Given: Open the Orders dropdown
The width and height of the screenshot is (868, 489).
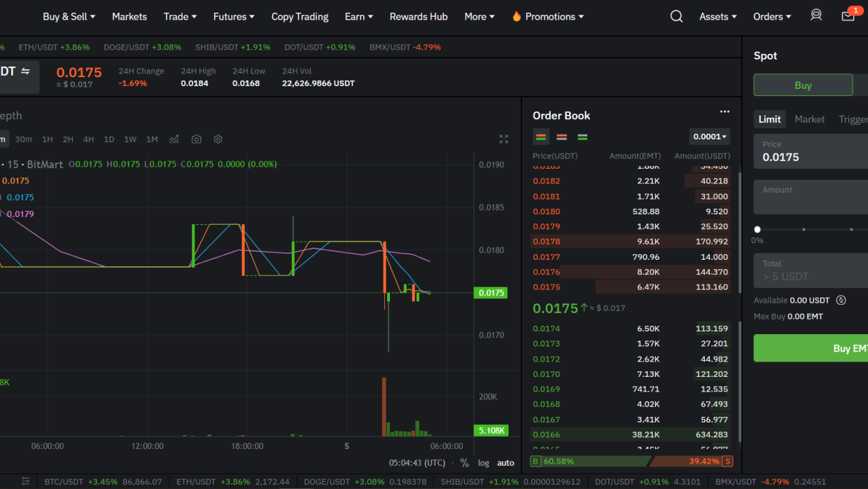Looking at the screenshot, I should click(x=772, y=16).
